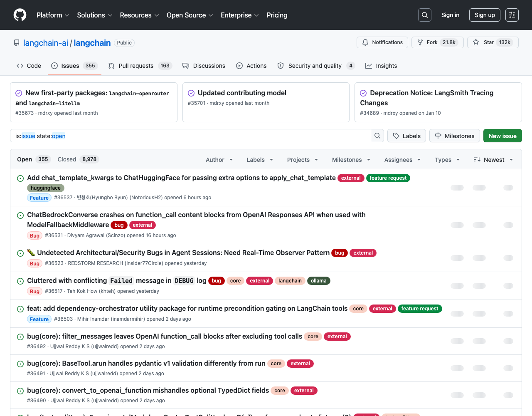Open the appearance settings icon in header
This screenshot has width=532, height=416.
coord(512,15)
